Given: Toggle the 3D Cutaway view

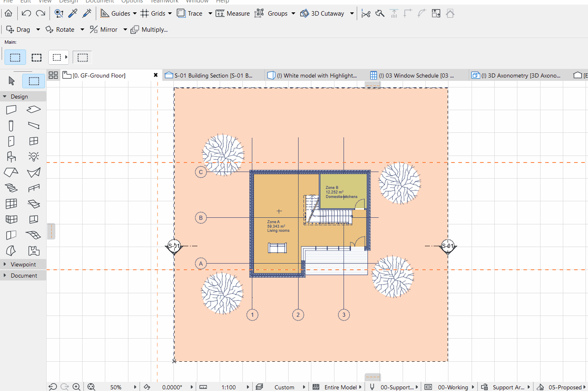Looking at the screenshot, I should [x=322, y=14].
